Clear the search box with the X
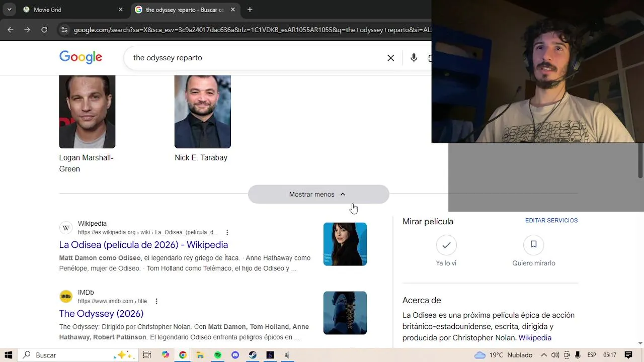 coord(391,58)
